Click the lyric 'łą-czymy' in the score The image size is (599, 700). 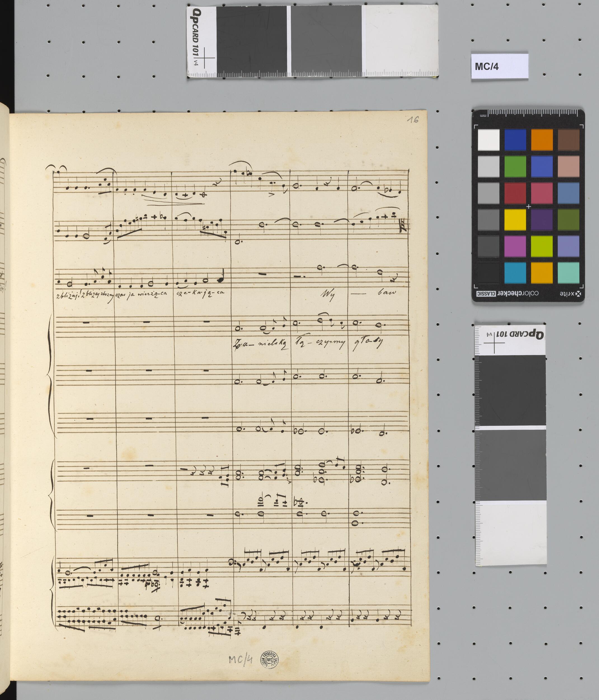(x=321, y=343)
